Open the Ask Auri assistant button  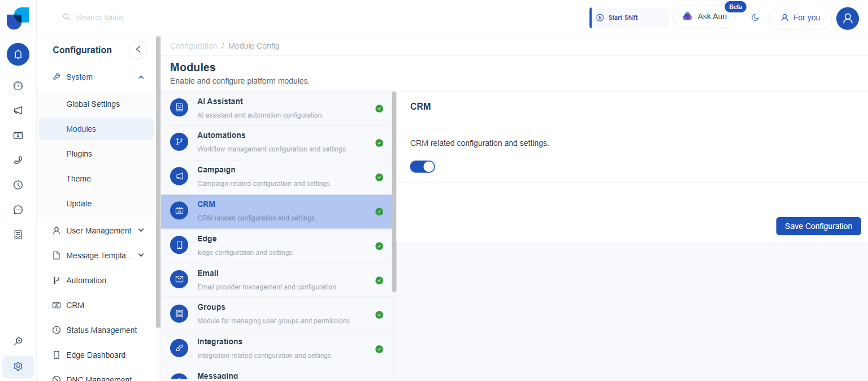tap(704, 17)
